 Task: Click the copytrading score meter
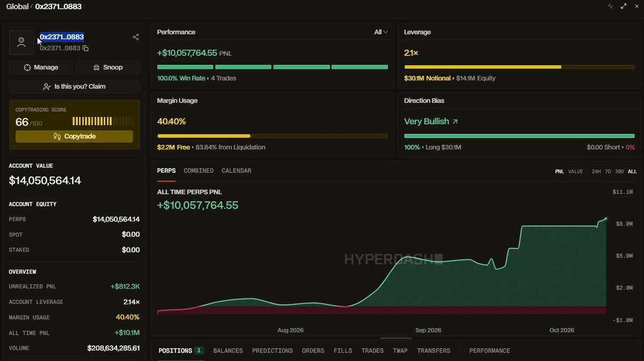[x=103, y=121]
